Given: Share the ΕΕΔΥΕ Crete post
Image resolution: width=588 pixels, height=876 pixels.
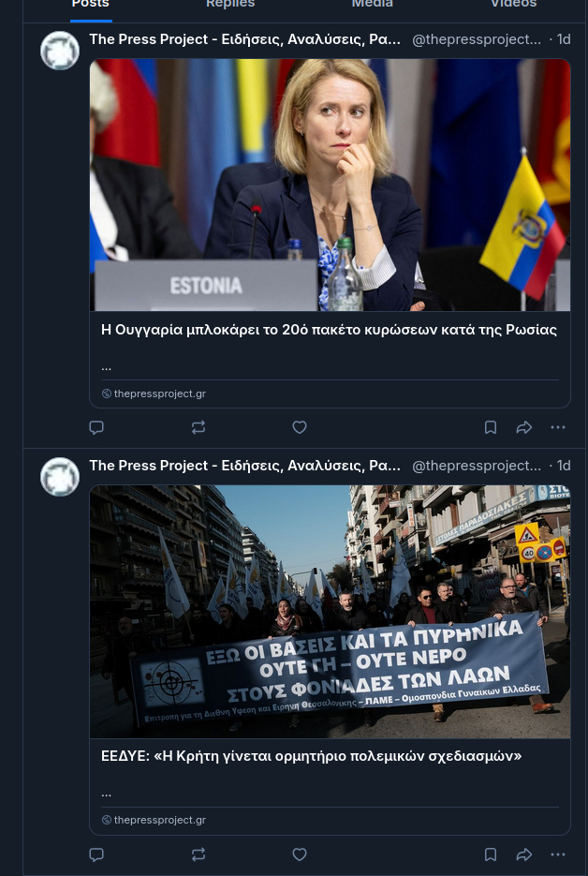Looking at the screenshot, I should pyautogui.click(x=524, y=854).
